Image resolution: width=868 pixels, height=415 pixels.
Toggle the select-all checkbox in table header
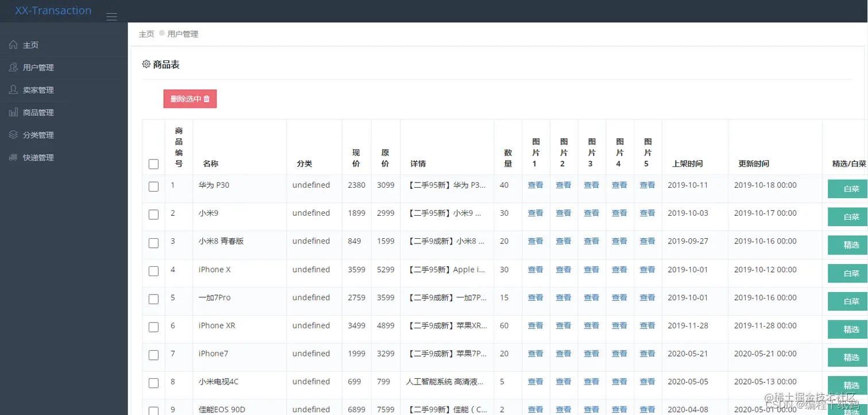tap(153, 164)
